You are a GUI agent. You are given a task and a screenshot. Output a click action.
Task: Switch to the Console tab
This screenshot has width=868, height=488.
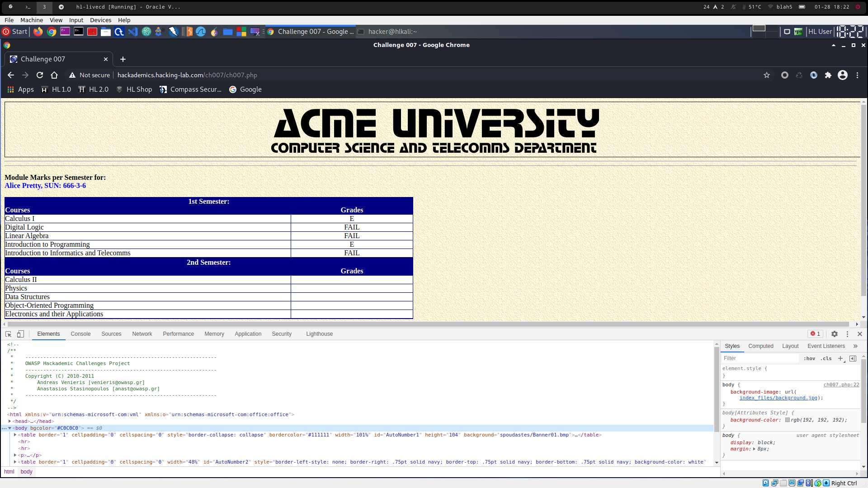coord(80,334)
